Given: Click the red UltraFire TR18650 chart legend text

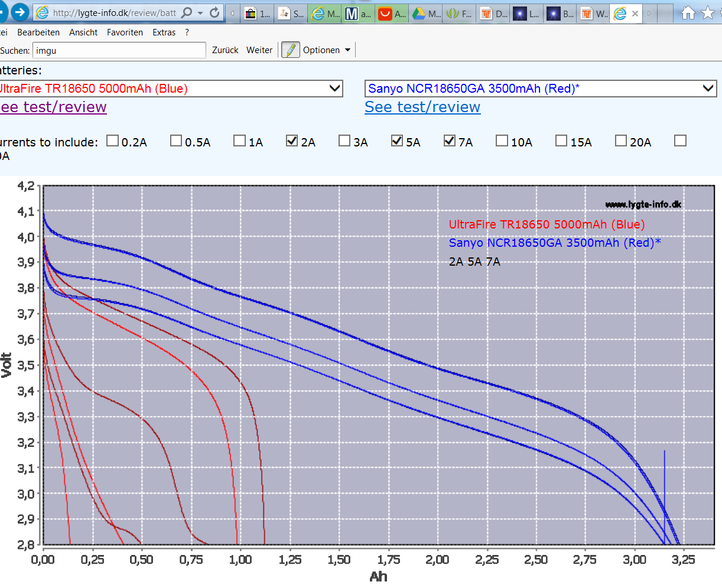Looking at the screenshot, I should pyautogui.click(x=547, y=224).
